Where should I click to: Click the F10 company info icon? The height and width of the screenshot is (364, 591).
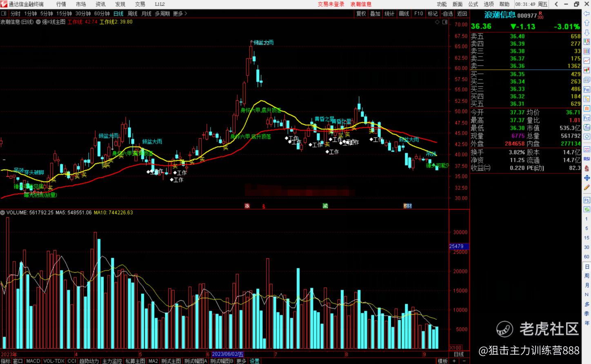pyautogui.click(x=587, y=89)
